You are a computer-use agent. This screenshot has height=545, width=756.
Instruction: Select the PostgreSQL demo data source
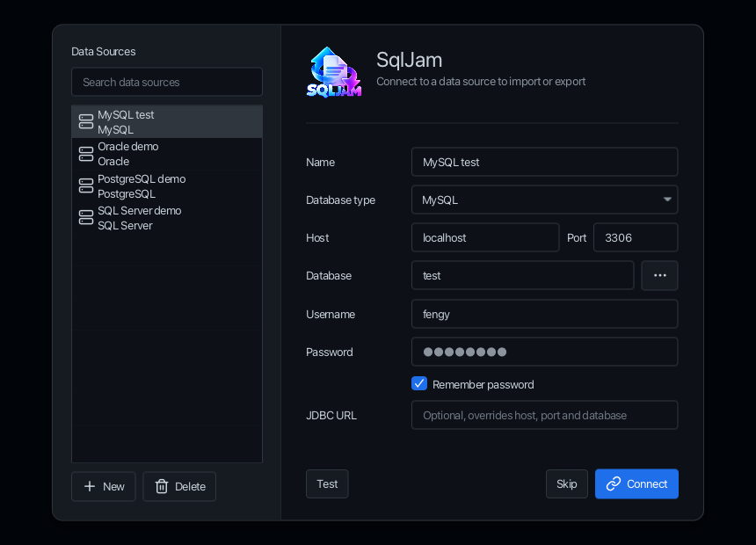pyautogui.click(x=167, y=186)
